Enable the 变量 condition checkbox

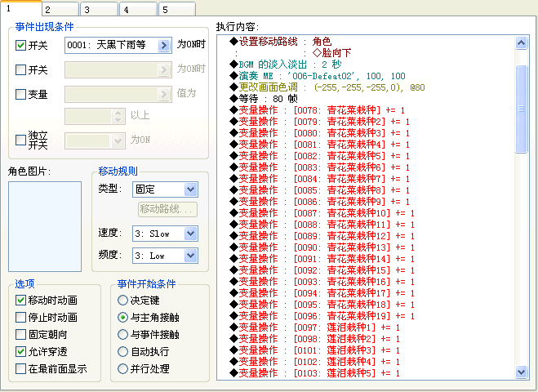tap(20, 94)
